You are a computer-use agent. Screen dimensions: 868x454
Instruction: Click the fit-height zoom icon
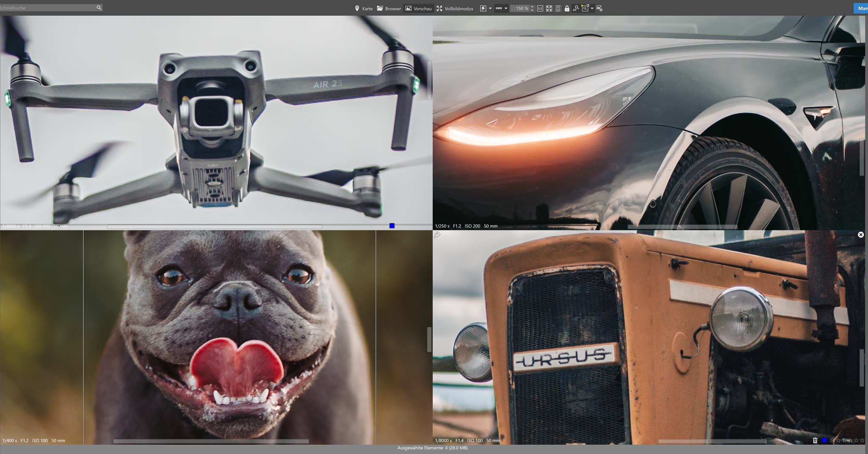(x=558, y=8)
